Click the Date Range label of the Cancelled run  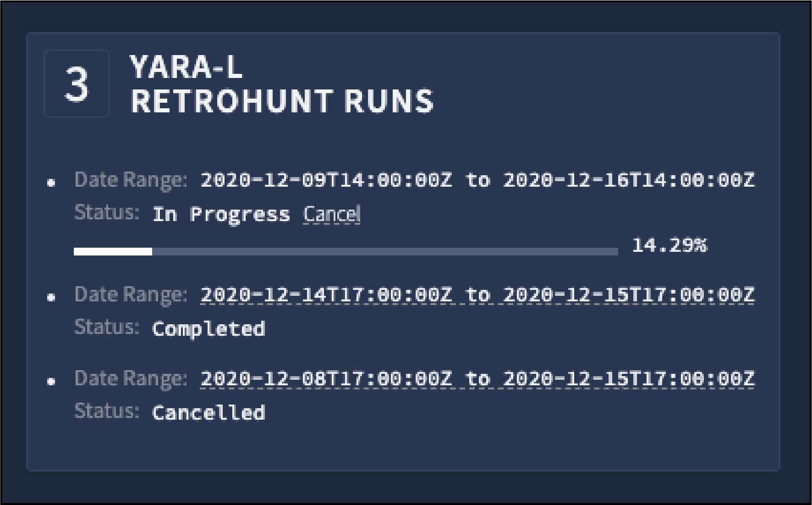point(130,379)
